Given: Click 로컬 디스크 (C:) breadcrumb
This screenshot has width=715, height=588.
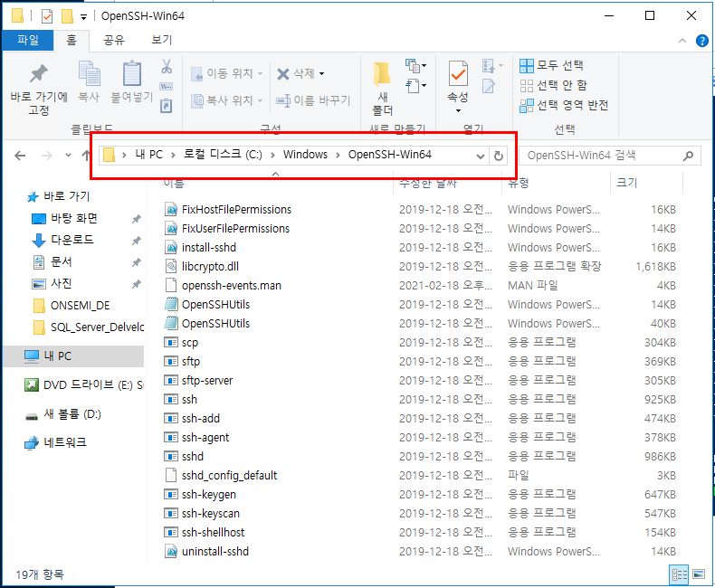Looking at the screenshot, I should pos(223,155).
